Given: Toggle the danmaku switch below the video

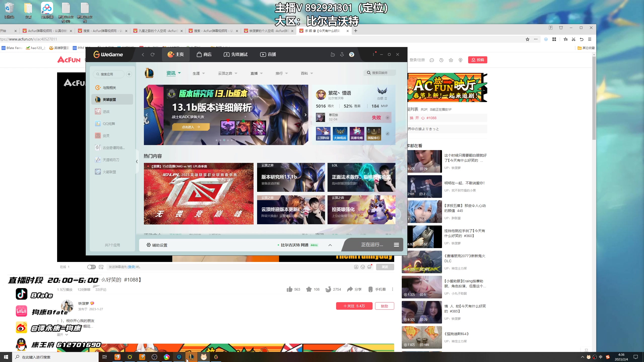Looking at the screenshot, I should [91, 267].
